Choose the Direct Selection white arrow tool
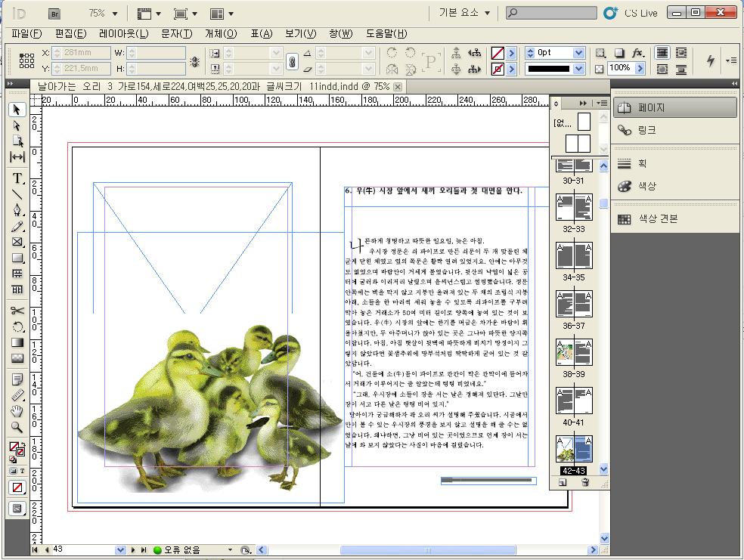This screenshot has height=560, width=744. pos(17,125)
